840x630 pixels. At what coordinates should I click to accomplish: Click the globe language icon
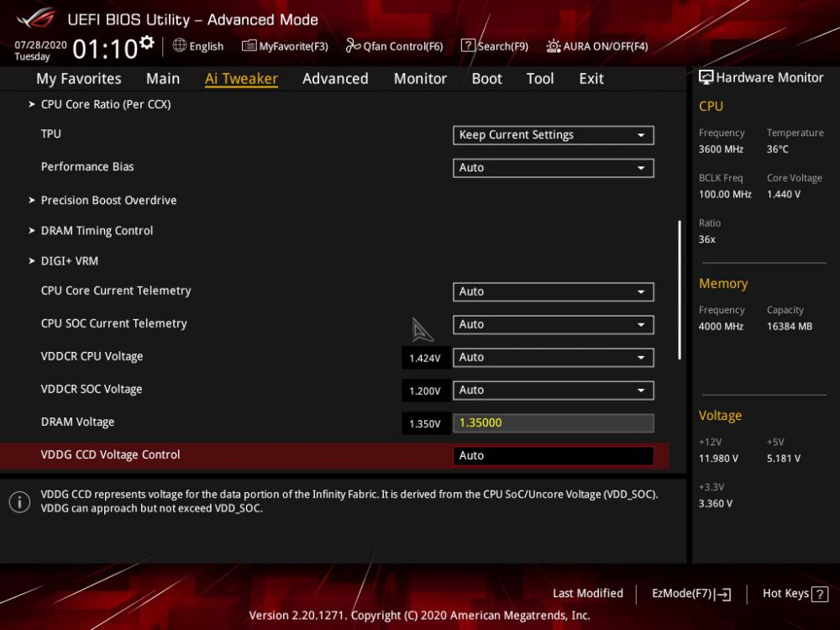point(180,45)
